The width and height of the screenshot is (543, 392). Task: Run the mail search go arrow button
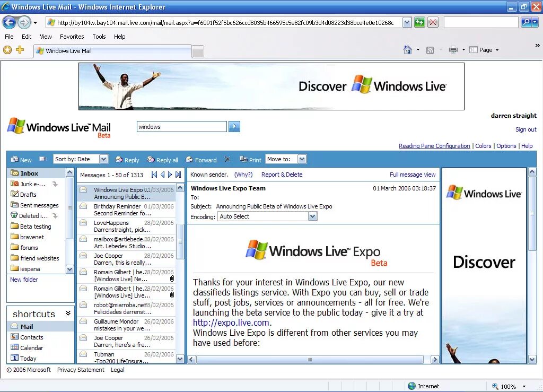[x=234, y=126]
